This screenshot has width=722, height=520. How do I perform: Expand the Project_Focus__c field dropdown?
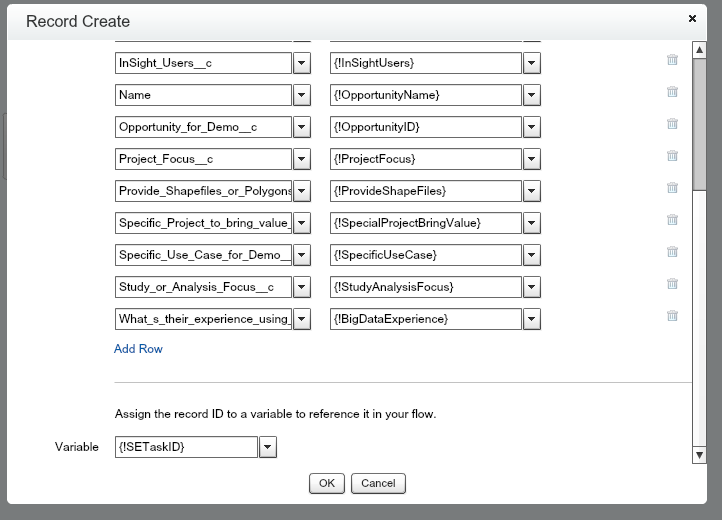301,159
